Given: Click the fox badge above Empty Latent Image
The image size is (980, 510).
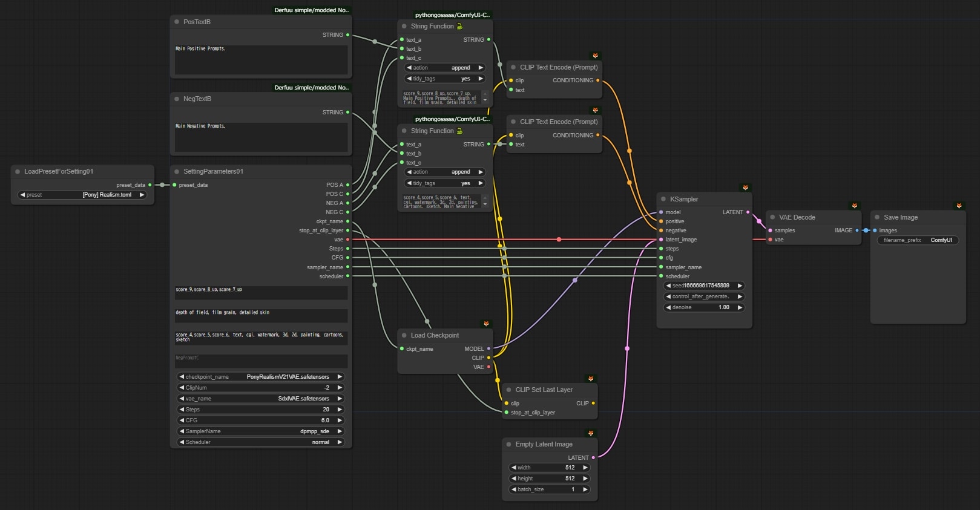Looking at the screenshot, I should pos(591,433).
